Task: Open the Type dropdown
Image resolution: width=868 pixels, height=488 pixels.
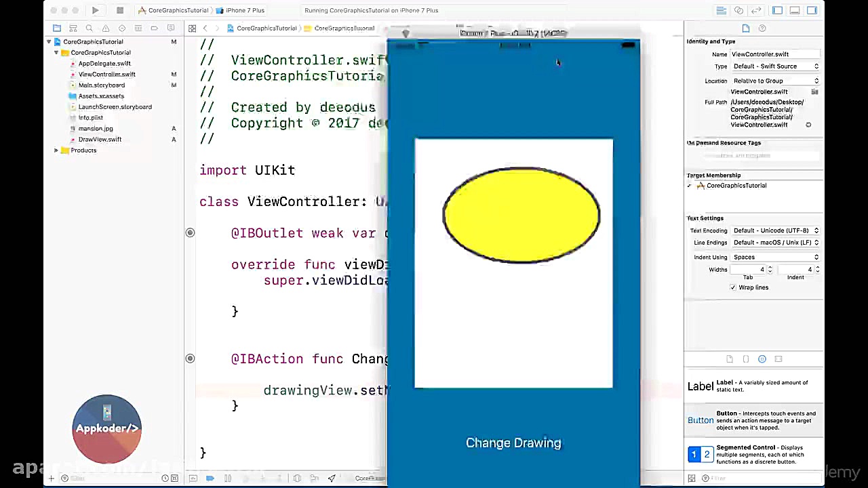Action: click(776, 66)
